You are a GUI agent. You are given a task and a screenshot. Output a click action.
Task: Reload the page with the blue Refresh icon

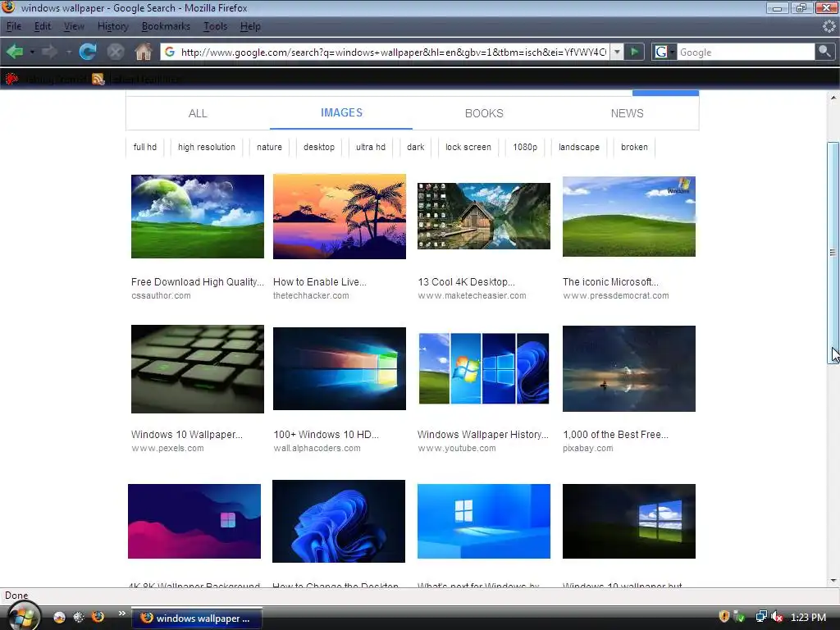[88, 52]
